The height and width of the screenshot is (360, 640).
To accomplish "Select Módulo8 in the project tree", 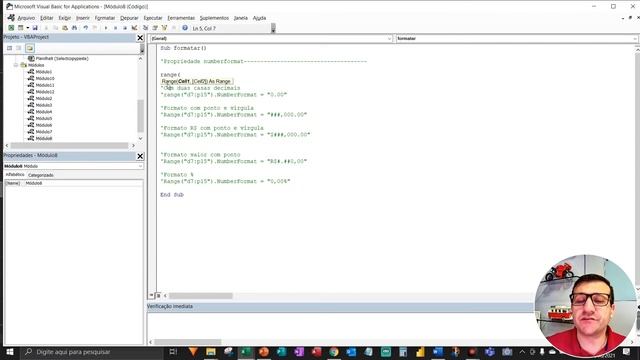I will coord(44,138).
